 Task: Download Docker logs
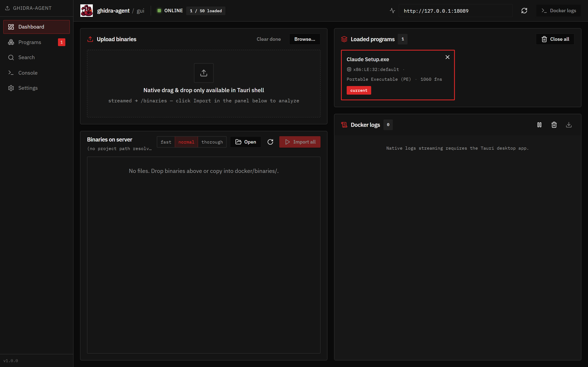click(x=569, y=125)
